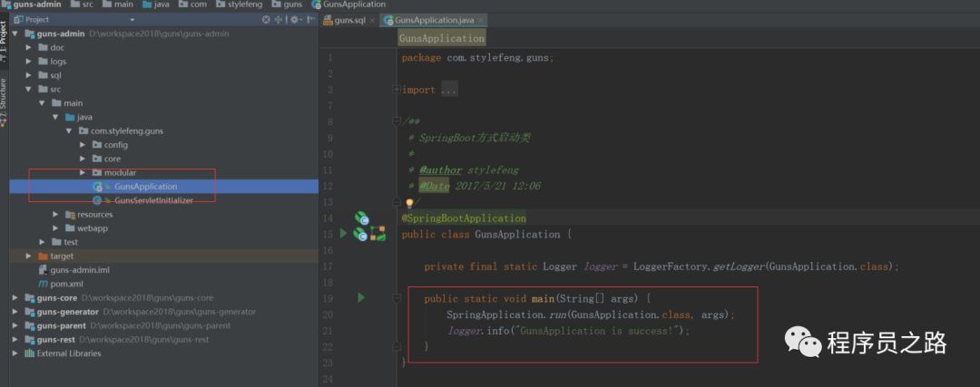Click java in the navigation breadcrumb
The image size is (980, 387).
(162, 5)
